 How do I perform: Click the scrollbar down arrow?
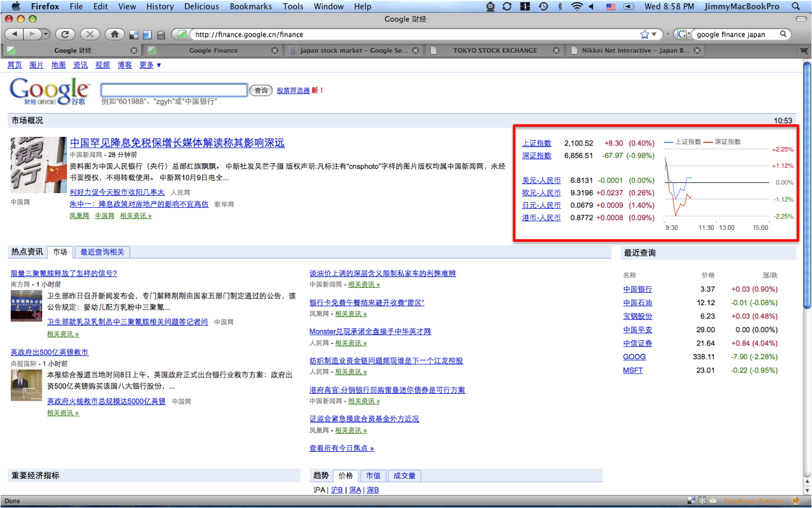click(807, 490)
